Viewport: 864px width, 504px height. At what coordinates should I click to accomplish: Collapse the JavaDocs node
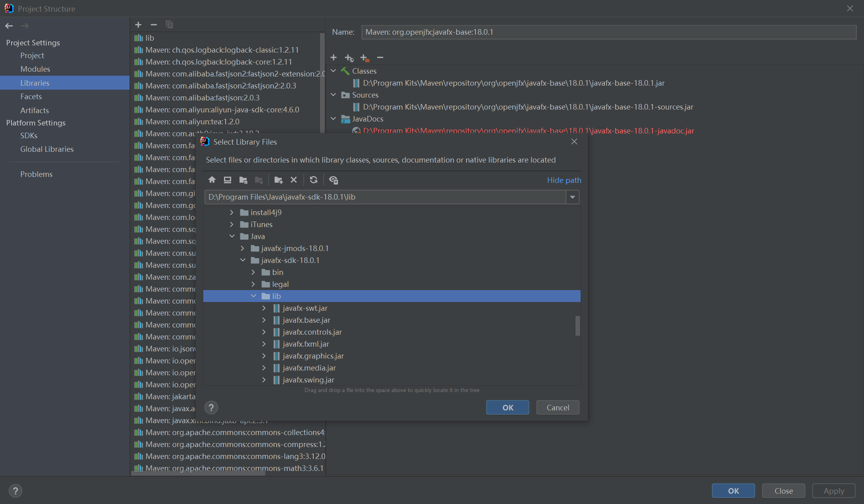click(x=334, y=119)
